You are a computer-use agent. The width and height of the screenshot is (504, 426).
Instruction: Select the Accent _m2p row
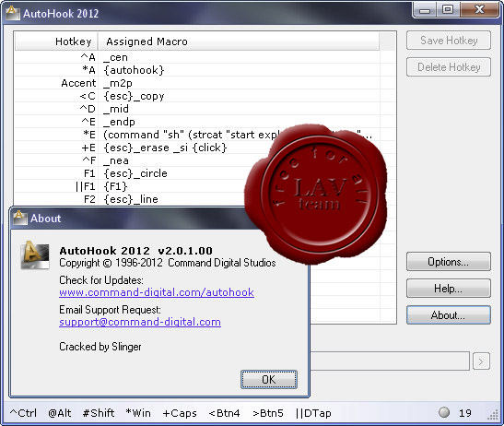(x=205, y=83)
